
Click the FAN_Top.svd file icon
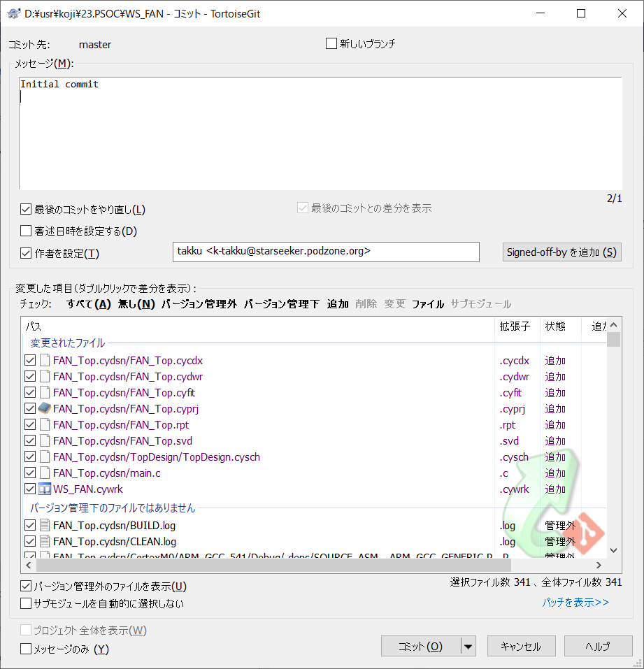click(45, 441)
